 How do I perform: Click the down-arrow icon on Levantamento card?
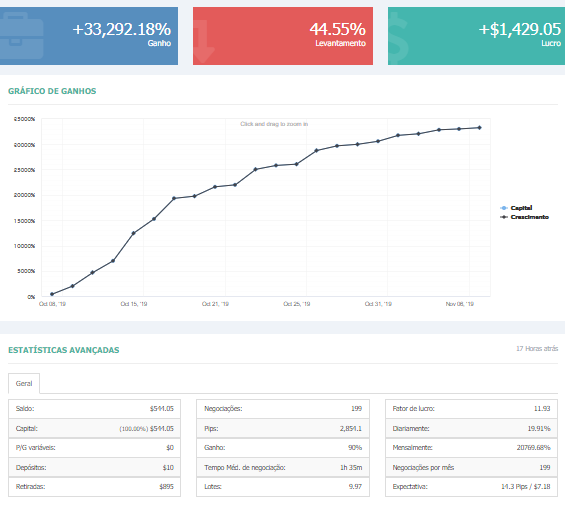click(x=205, y=41)
